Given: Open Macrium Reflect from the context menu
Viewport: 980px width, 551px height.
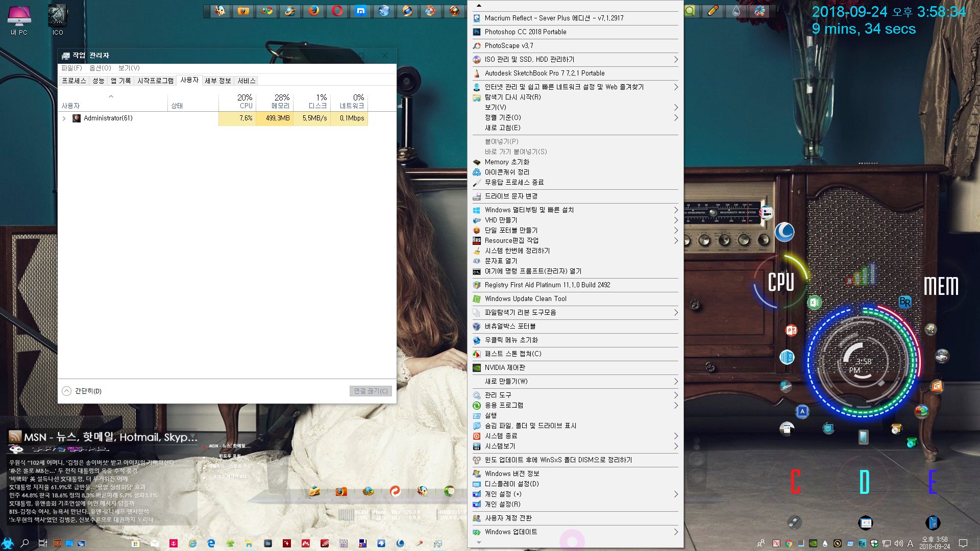Looking at the screenshot, I should click(x=575, y=18).
